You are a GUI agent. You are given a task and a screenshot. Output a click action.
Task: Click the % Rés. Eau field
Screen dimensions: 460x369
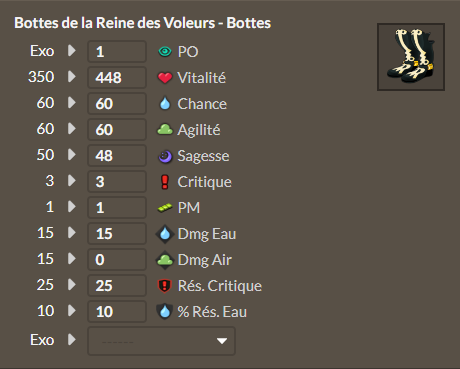point(117,312)
